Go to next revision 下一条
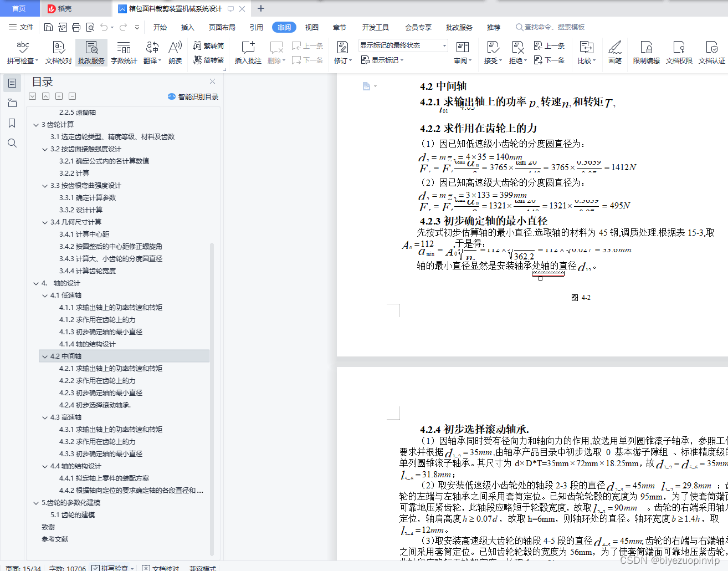 point(549,60)
